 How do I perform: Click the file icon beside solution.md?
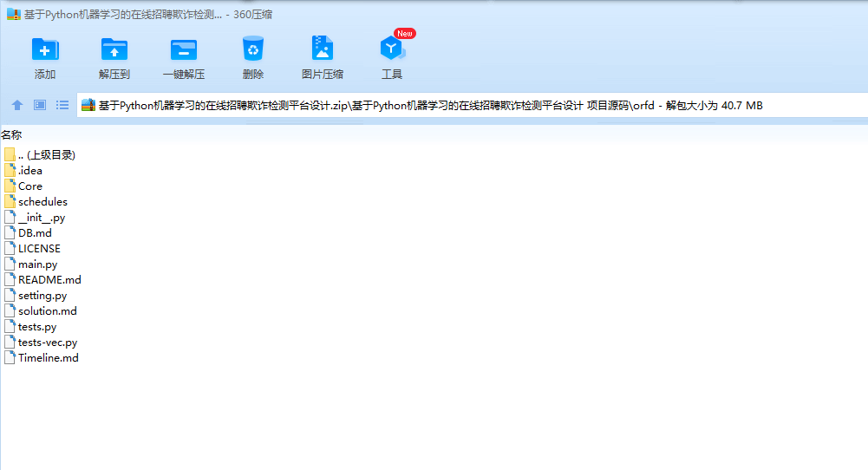click(x=10, y=310)
